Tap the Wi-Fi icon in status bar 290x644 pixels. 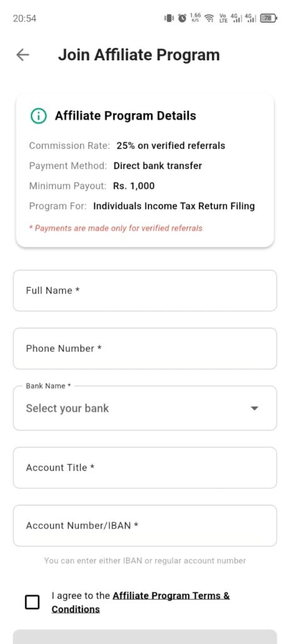(209, 18)
